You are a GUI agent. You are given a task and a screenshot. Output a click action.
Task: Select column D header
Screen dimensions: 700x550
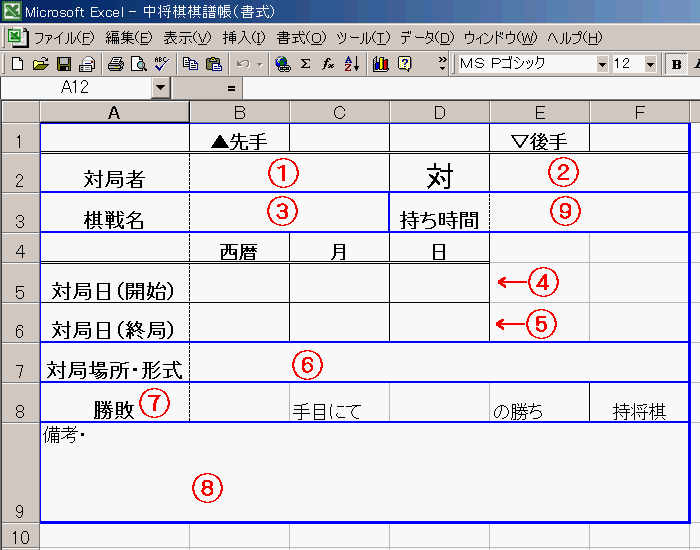click(439, 112)
